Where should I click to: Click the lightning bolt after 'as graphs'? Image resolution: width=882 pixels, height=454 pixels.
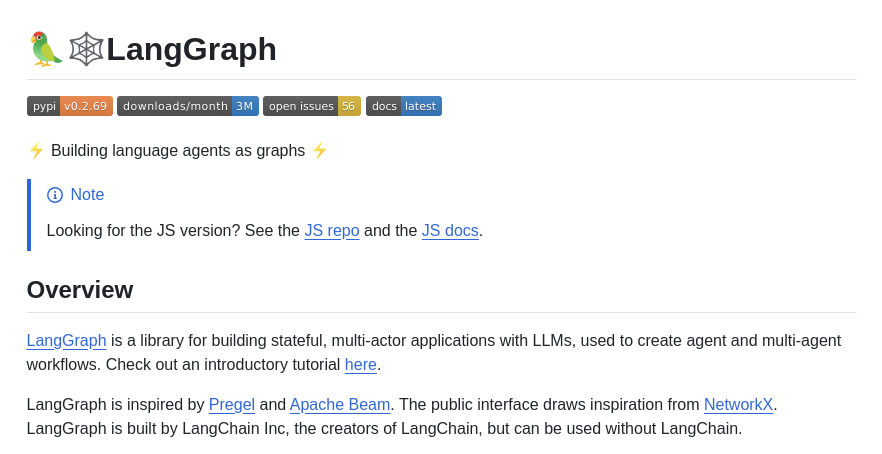(319, 151)
